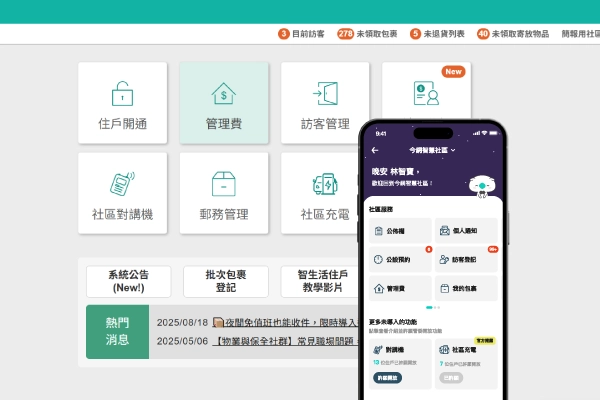This screenshot has width=600, height=400.
Task: Tap the 社區充電 card in the phone app
Action: coord(466,364)
